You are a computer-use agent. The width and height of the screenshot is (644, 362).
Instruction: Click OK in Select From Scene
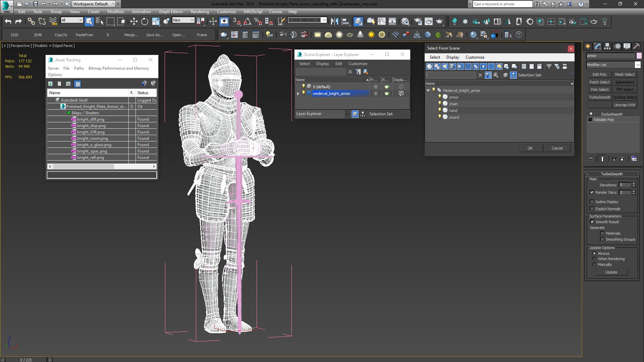(530, 148)
